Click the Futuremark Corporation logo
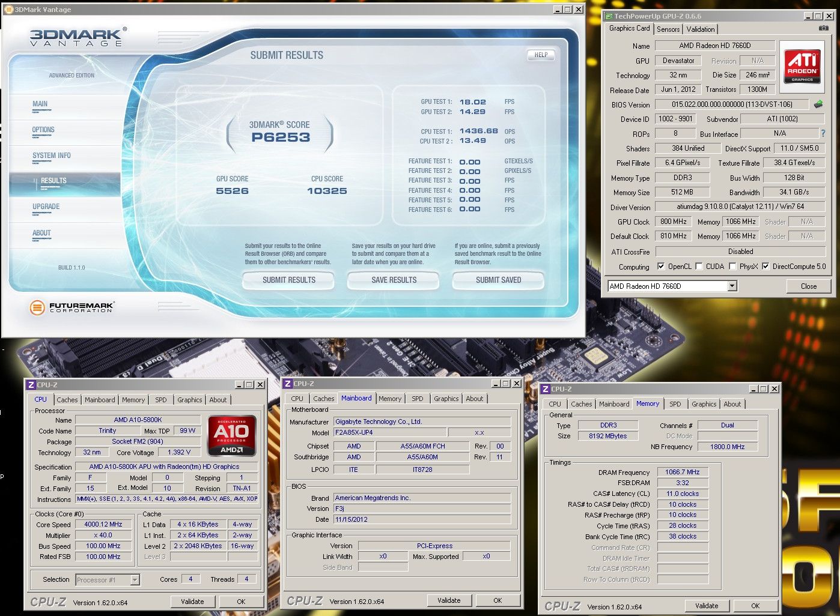The width and height of the screenshot is (840, 616). click(72, 307)
